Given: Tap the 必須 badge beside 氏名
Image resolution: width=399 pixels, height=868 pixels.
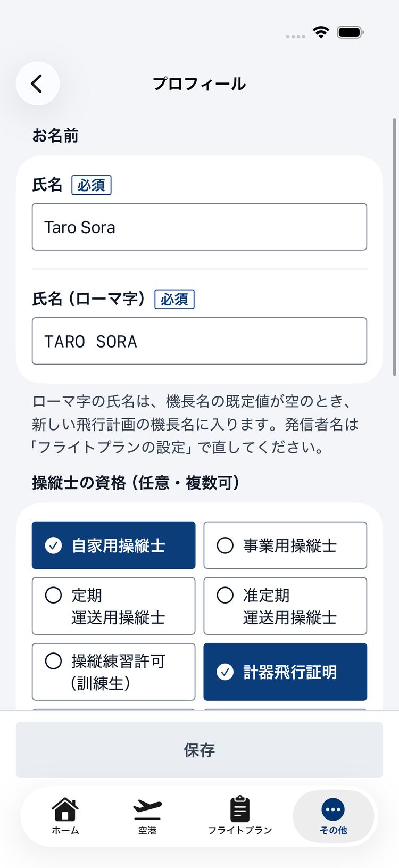Looking at the screenshot, I should (92, 185).
